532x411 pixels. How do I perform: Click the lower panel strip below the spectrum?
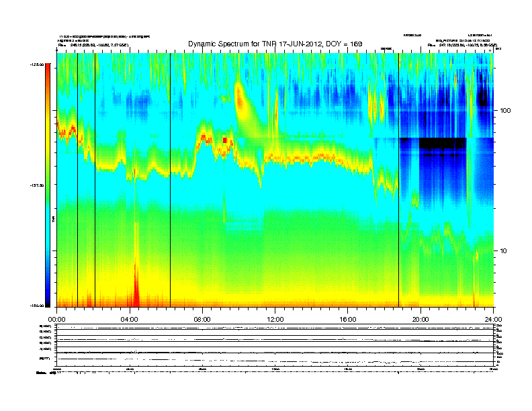point(275,346)
